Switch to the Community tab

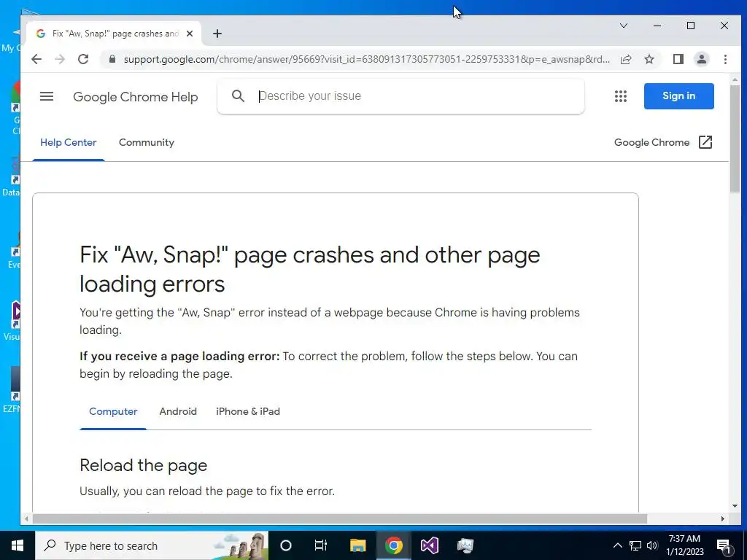[x=146, y=142]
